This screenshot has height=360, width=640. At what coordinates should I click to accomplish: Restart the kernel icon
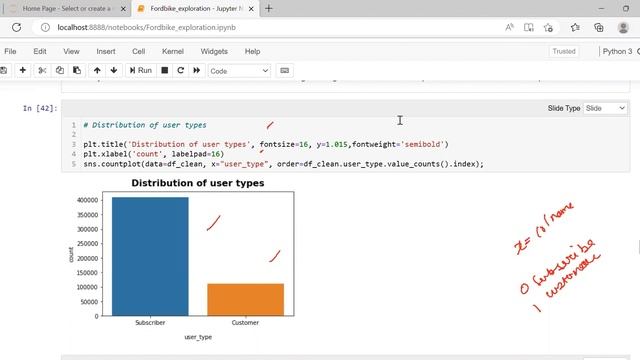(x=180, y=71)
